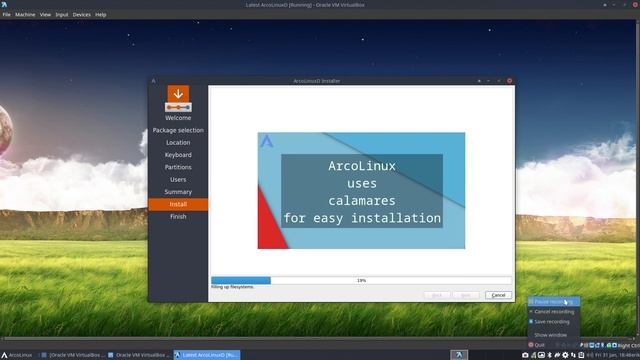Click the image viewer tray icon
This screenshot has width=640, height=360.
(x=541, y=355)
